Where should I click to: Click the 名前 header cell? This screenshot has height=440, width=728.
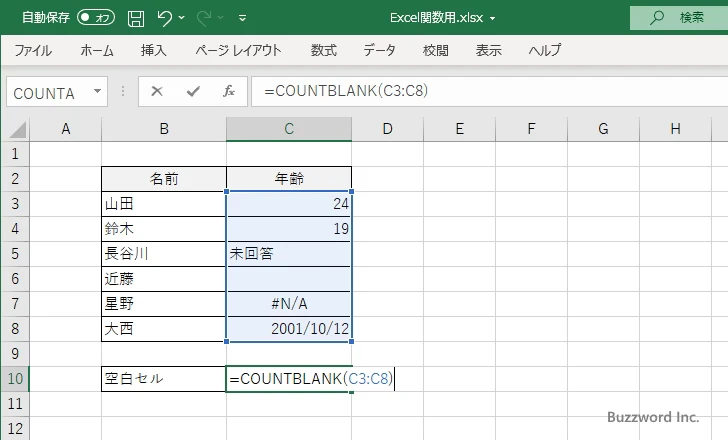164,179
